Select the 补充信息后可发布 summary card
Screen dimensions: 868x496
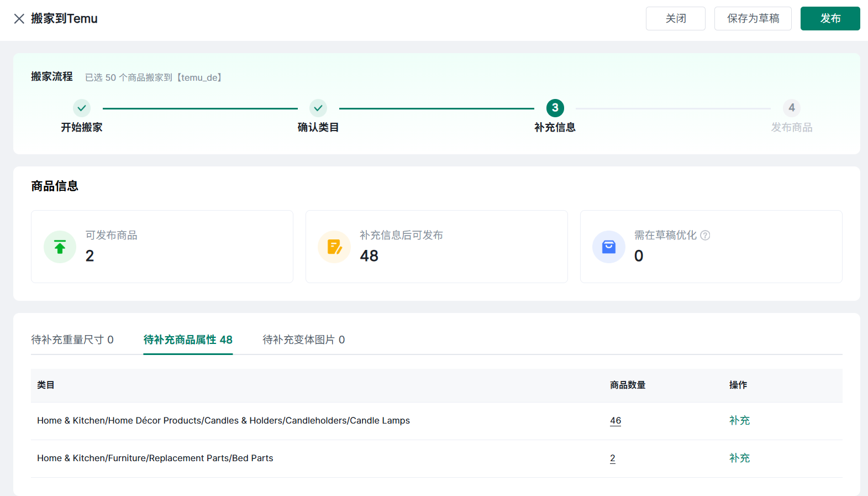[x=436, y=247]
